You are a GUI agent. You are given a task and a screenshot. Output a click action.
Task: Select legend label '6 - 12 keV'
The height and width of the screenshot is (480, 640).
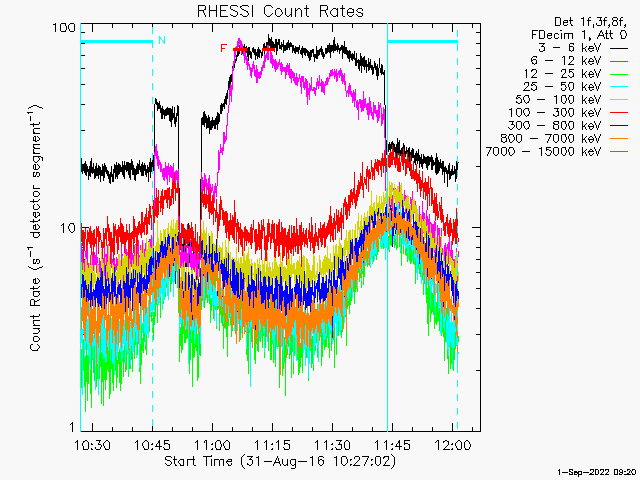pos(566,61)
